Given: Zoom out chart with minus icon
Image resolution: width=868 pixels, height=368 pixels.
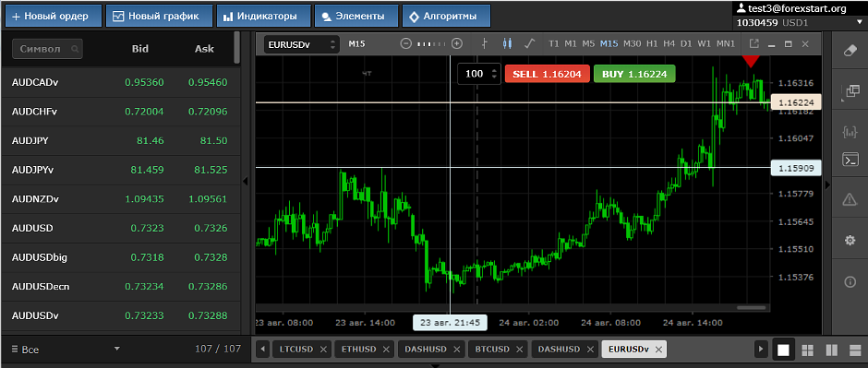Looking at the screenshot, I should click(x=405, y=43).
